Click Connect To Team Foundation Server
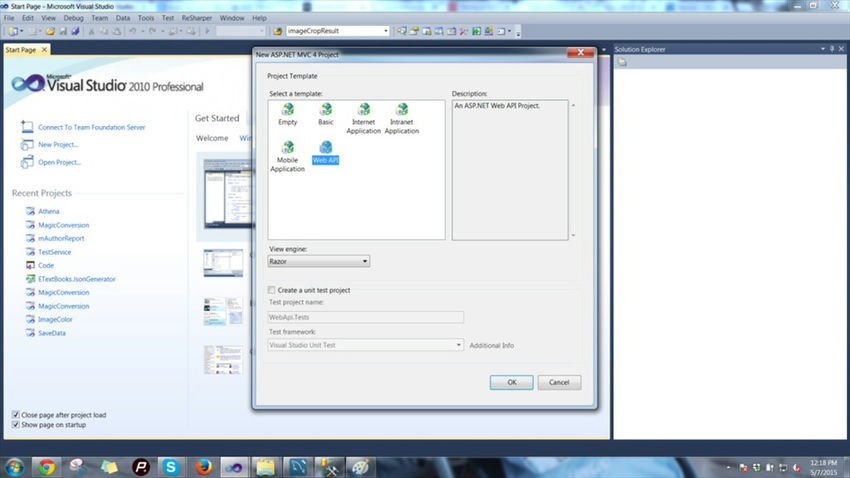Image resolution: width=850 pixels, height=478 pixels. coord(92,127)
